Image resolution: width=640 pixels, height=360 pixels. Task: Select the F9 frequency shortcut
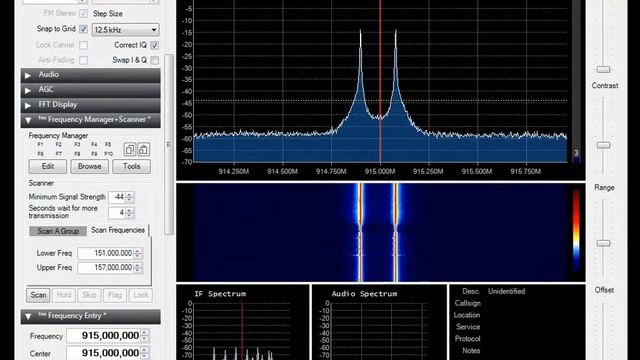point(94,154)
